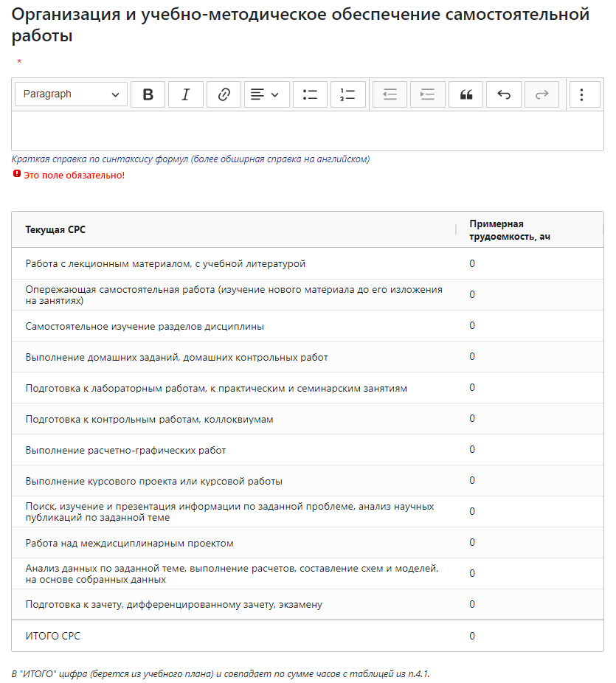
Task: Toggle italic text formatting
Action: [186, 94]
